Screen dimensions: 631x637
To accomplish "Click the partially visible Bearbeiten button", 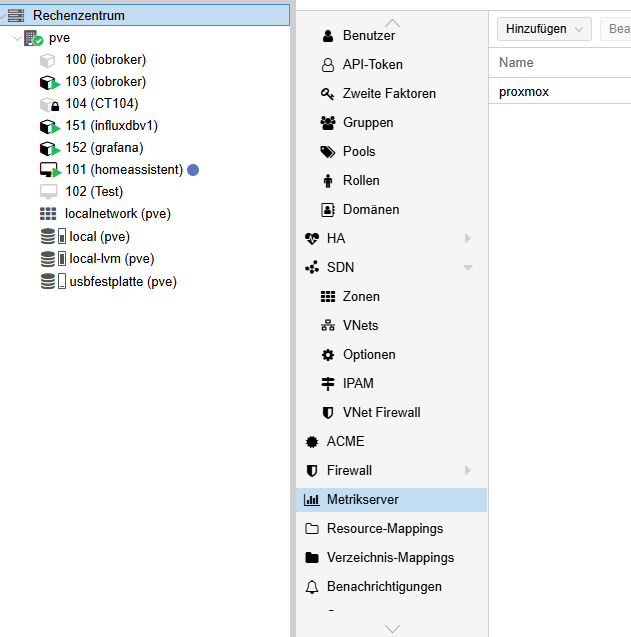I will coord(616,29).
